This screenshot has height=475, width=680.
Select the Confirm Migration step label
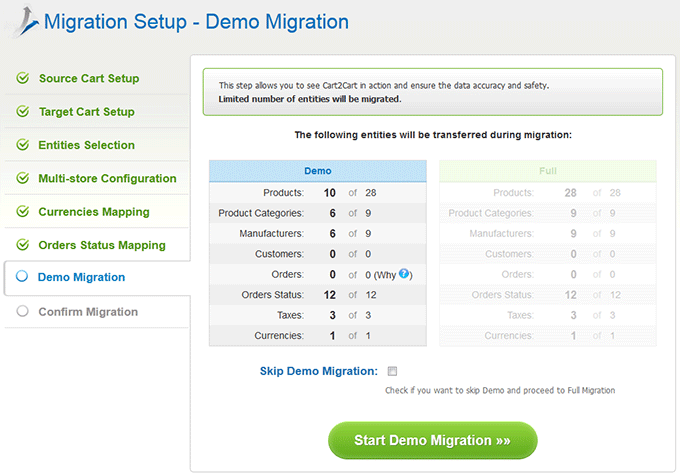(88, 312)
